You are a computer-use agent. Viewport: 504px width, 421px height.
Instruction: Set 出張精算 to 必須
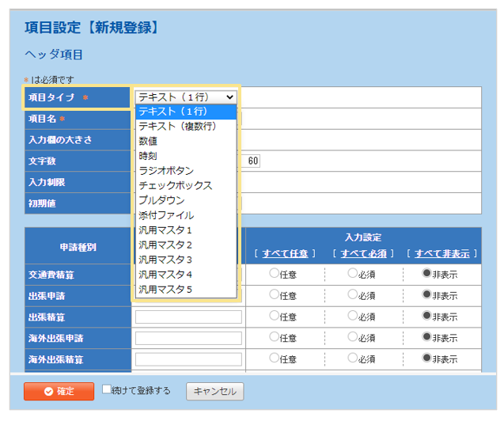tap(353, 316)
